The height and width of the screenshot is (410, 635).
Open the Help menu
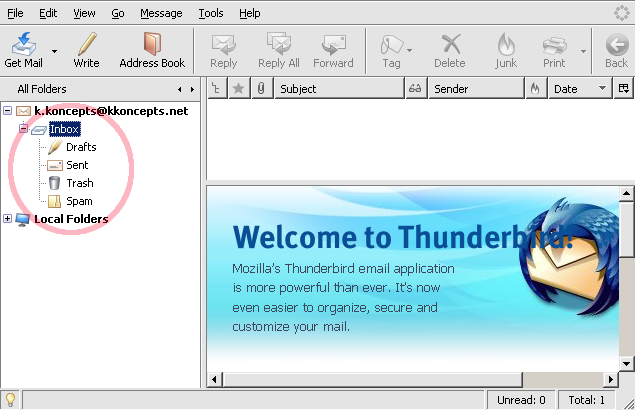(x=249, y=13)
